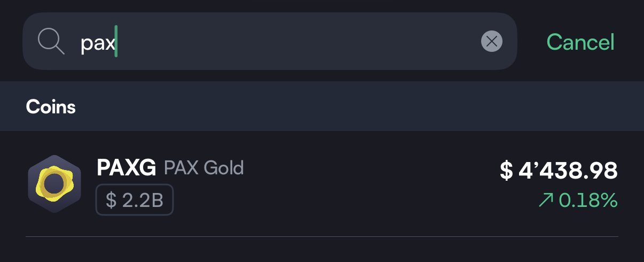The image size is (644, 262).
Task: Click the green text cursor after "pax"
Action: pos(116,42)
